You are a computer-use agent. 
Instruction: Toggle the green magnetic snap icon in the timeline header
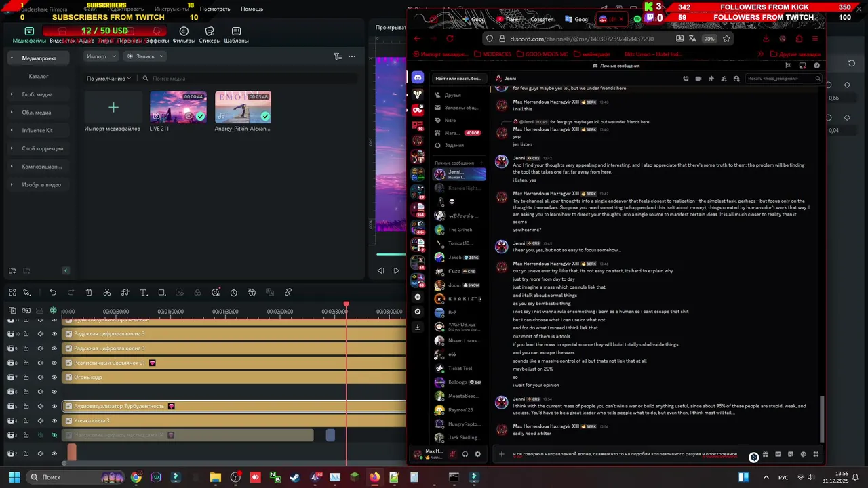click(53, 310)
